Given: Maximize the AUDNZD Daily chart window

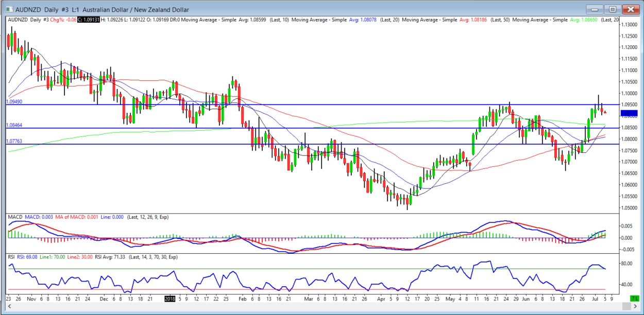Looking at the screenshot, I should tap(613, 9).
